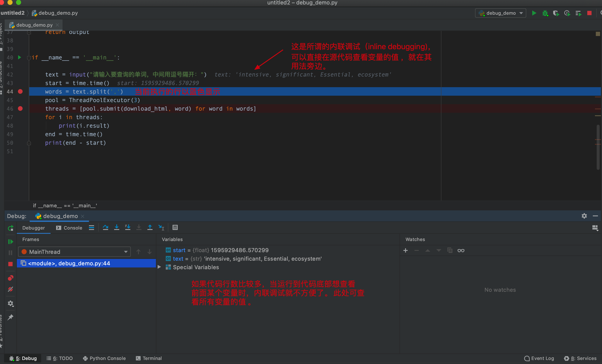Toggle breakpoint on line 44

(x=20, y=92)
